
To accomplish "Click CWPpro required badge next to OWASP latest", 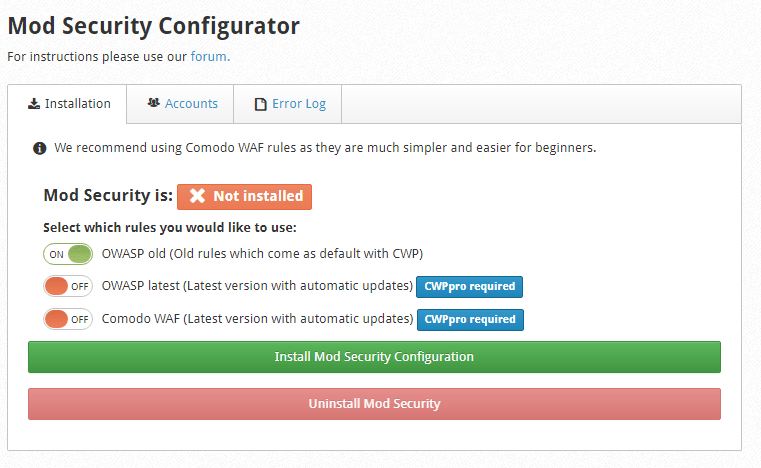I will 469,286.
